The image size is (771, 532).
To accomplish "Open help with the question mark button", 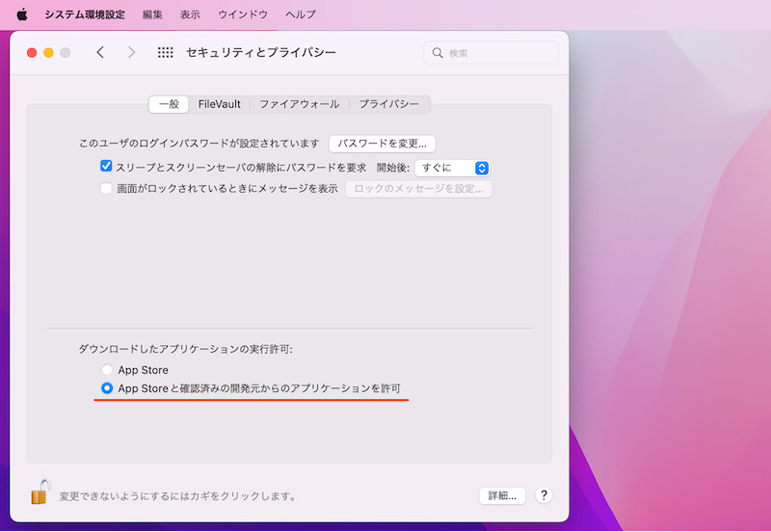I will coord(544,495).
